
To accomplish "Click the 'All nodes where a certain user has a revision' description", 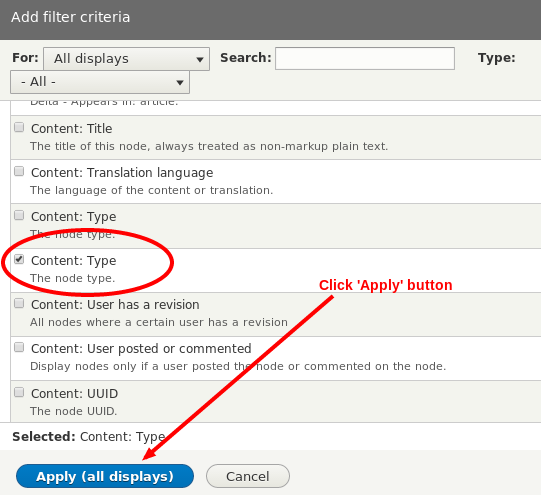I will [x=159, y=322].
